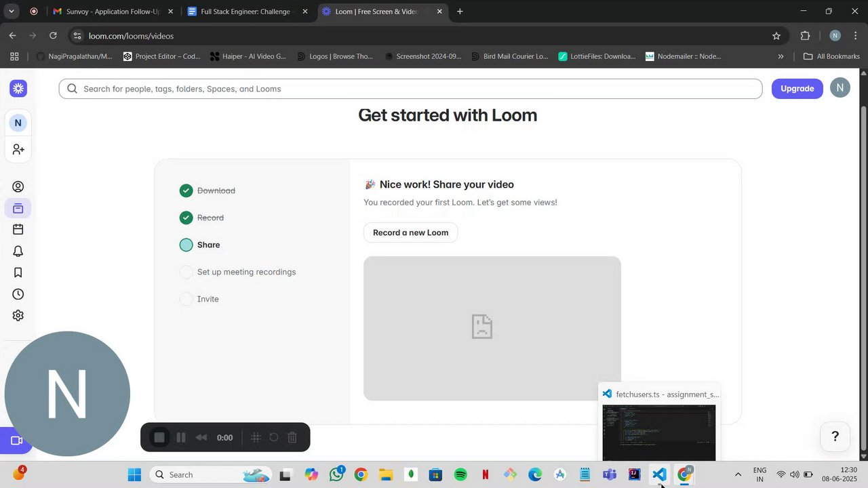Screen dimensions: 868x488
Task: Open a new browser tab
Action: tap(460, 12)
